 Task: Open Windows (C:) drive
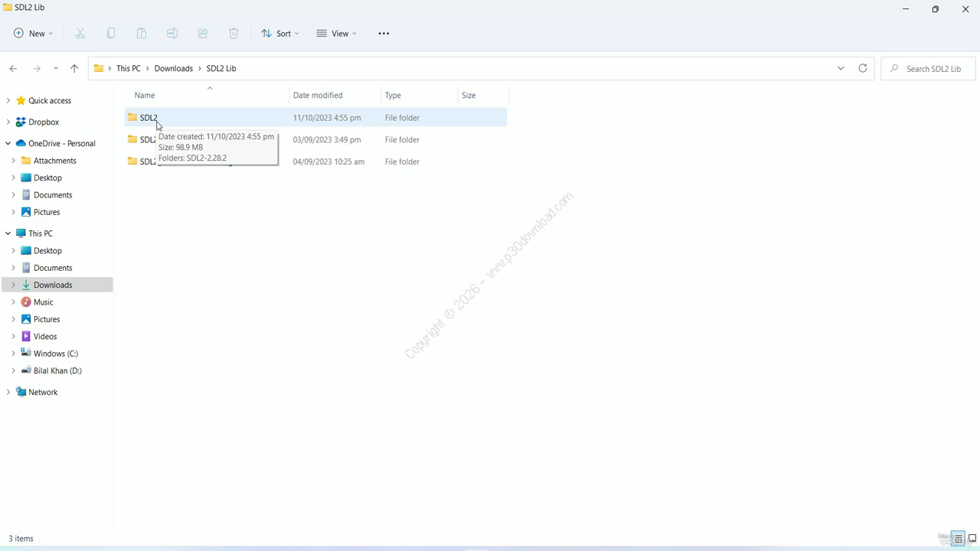(x=56, y=354)
